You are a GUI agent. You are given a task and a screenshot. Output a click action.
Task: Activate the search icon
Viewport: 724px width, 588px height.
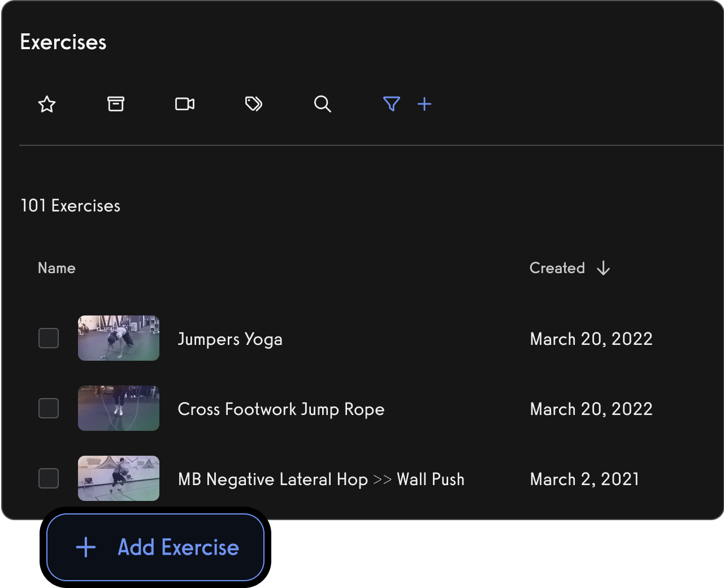[323, 104]
